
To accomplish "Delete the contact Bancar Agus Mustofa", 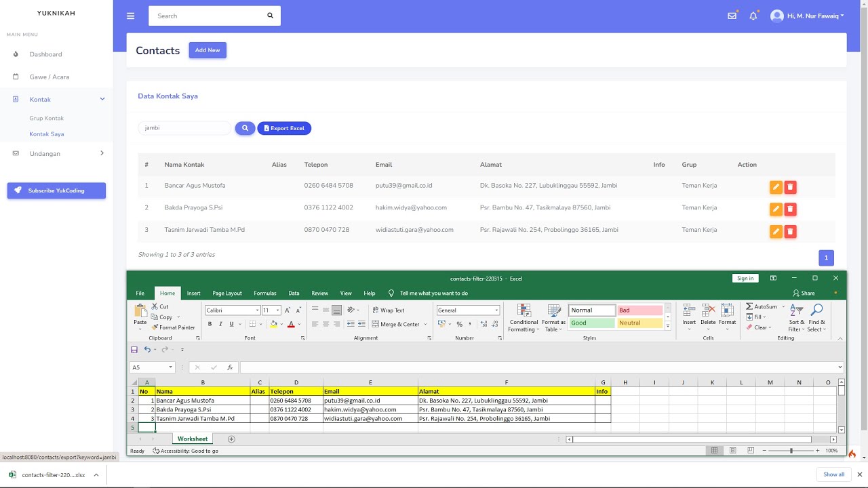I will (x=790, y=187).
